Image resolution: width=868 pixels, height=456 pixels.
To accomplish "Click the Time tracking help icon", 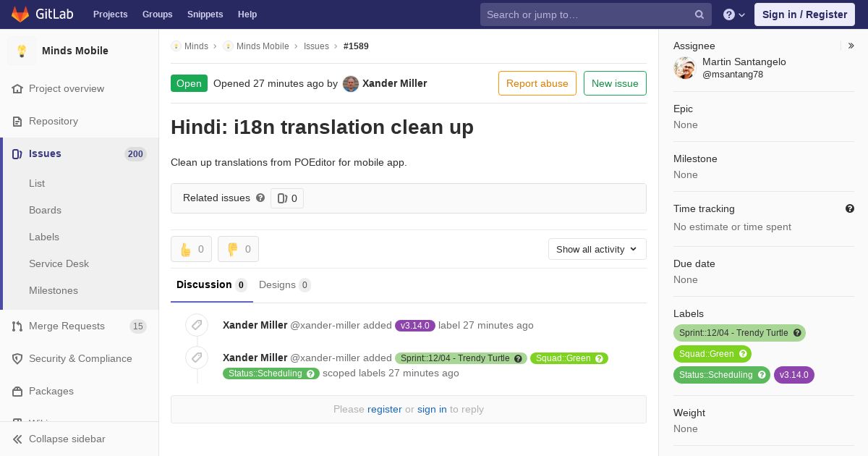I will 850,208.
